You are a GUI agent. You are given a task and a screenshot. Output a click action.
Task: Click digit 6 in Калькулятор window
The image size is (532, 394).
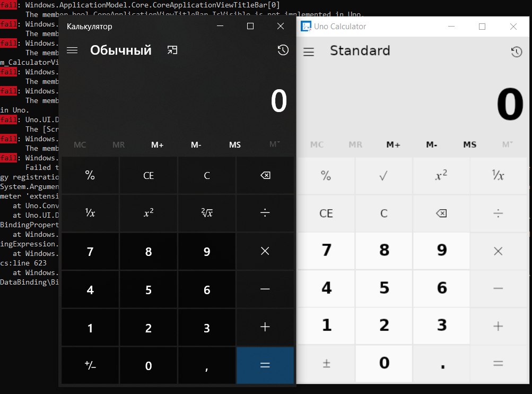tap(207, 289)
